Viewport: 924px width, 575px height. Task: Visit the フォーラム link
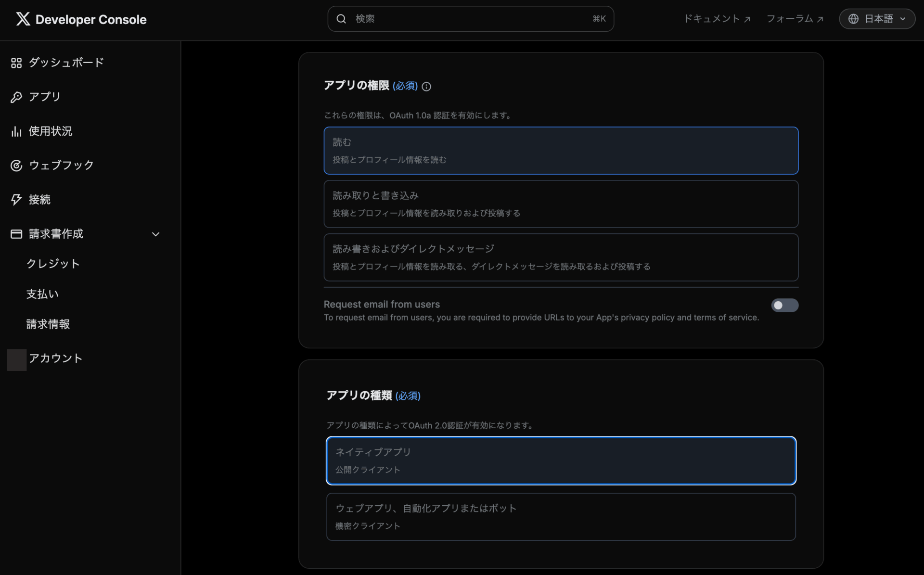coord(794,19)
